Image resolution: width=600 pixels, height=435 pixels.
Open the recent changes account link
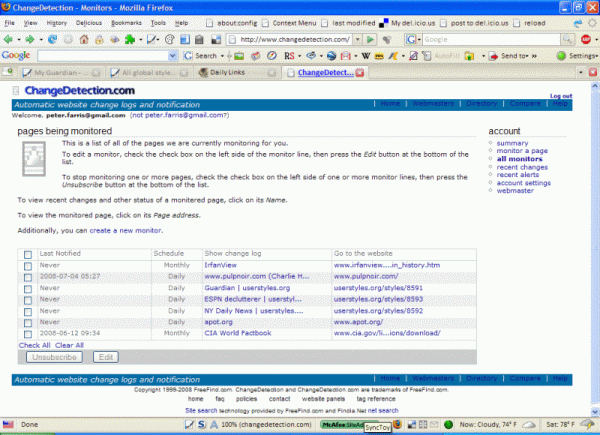tap(522, 167)
